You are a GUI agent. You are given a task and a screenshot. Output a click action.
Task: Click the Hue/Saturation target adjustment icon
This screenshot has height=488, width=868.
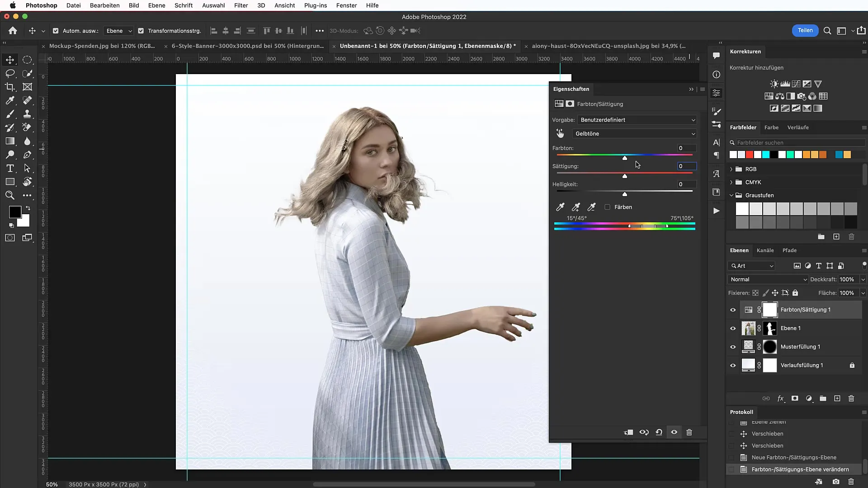click(x=559, y=133)
